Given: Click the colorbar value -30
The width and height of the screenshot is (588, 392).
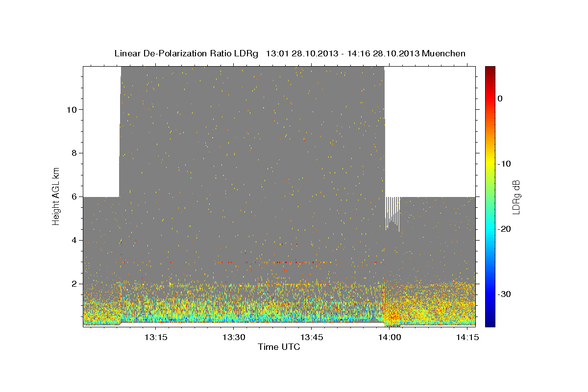Looking at the screenshot, I should [504, 294].
